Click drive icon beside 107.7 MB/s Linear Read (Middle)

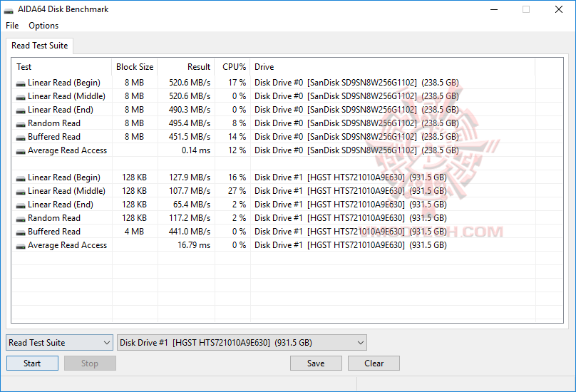pos(21,192)
